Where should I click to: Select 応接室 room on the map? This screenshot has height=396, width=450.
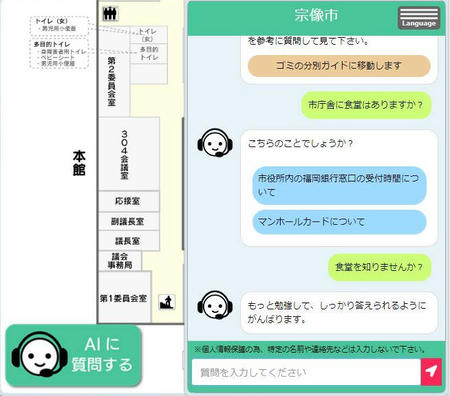point(129,201)
